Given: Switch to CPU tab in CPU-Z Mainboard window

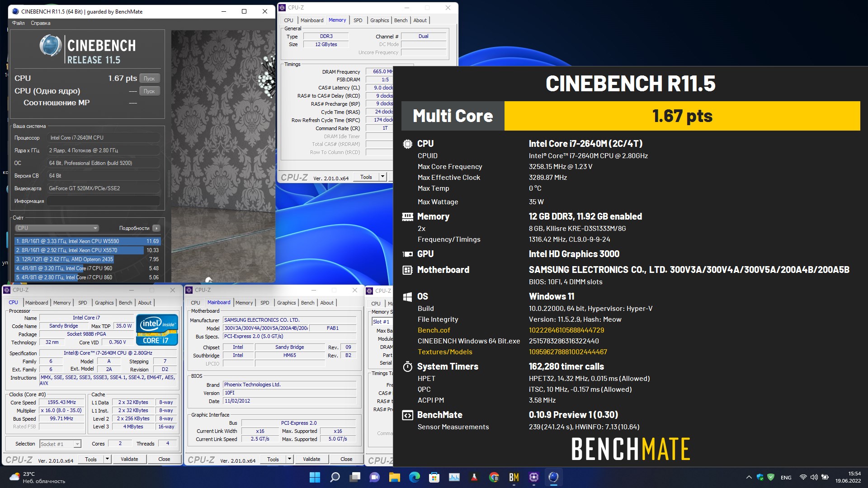Looking at the screenshot, I should 195,303.
